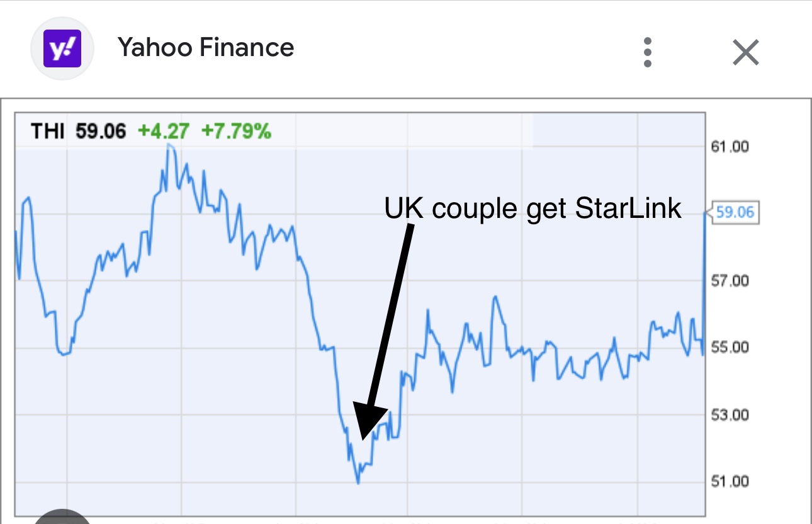The width and height of the screenshot is (812, 524).
Task: Click the 57.00 y-axis label
Action: 730,280
